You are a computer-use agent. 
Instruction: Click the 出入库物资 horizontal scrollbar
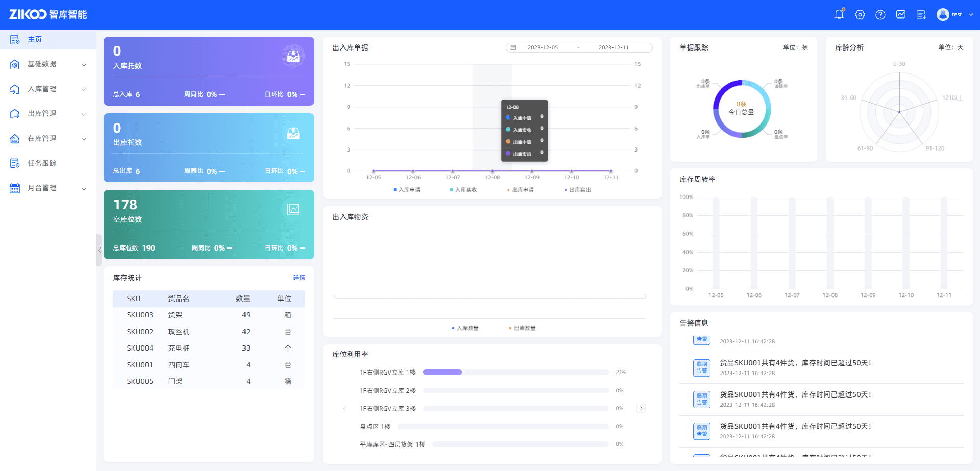click(x=490, y=296)
